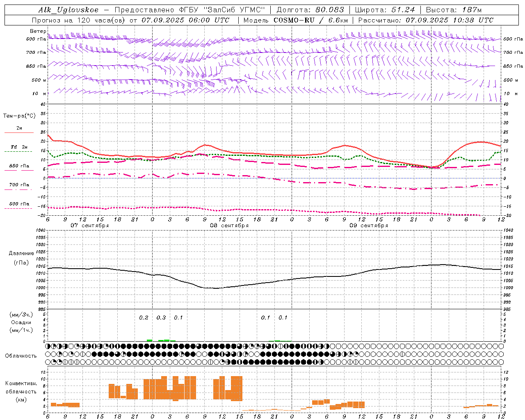Image resolution: width=525 pixels, height=420 pixels.
Task: Click the 'Высота: 187м' value
Action: click(x=454, y=10)
